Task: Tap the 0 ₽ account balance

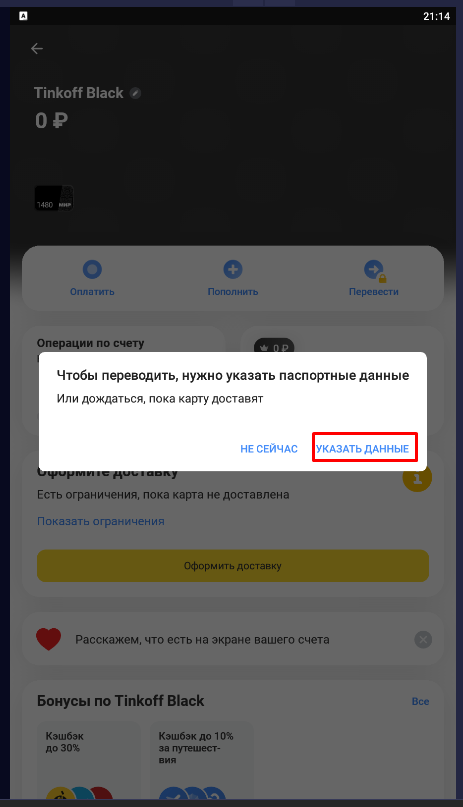Action: (x=51, y=121)
